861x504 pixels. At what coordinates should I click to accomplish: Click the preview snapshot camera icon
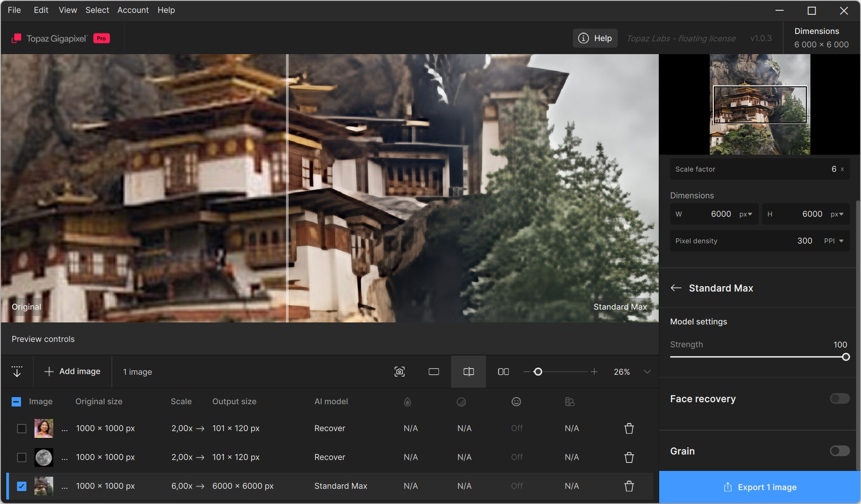coord(399,372)
